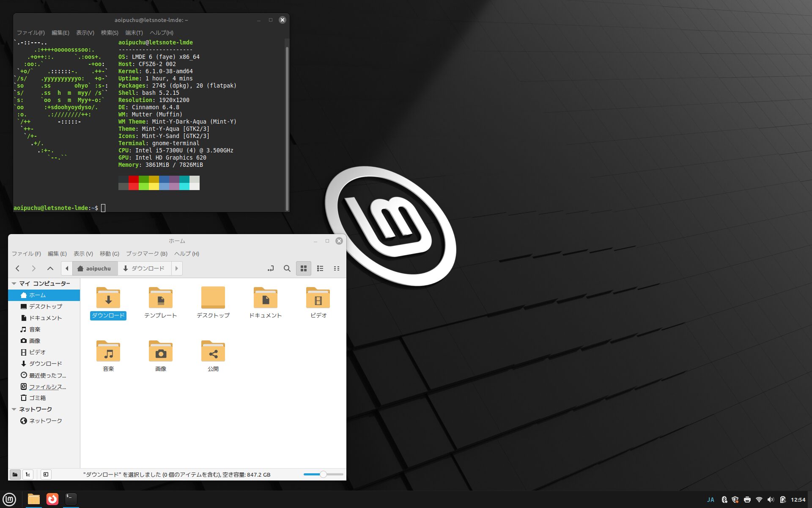Click aoipuchu path bar button
Image resolution: width=812 pixels, height=508 pixels.
pos(94,268)
